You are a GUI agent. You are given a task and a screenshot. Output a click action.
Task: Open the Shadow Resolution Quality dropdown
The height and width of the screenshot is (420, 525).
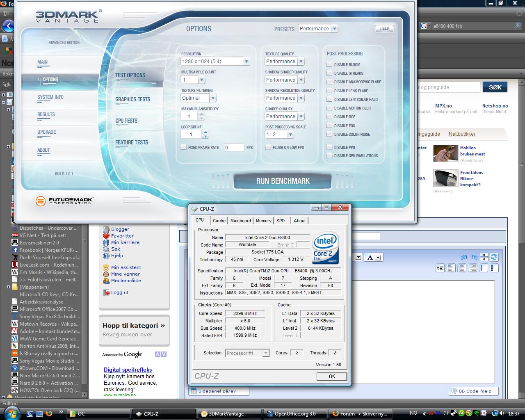[285, 98]
